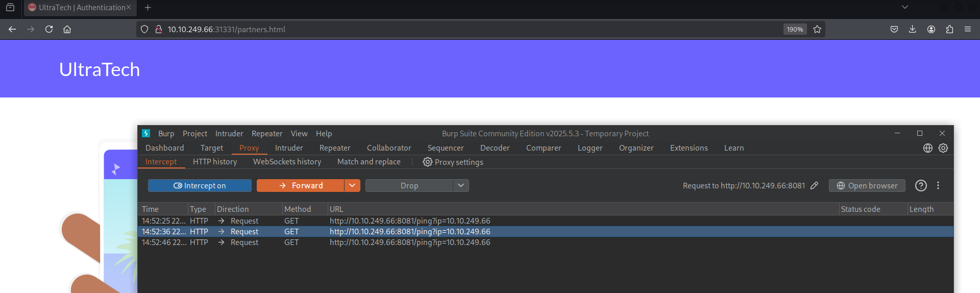Toggle the Intercept on button off

[200, 186]
